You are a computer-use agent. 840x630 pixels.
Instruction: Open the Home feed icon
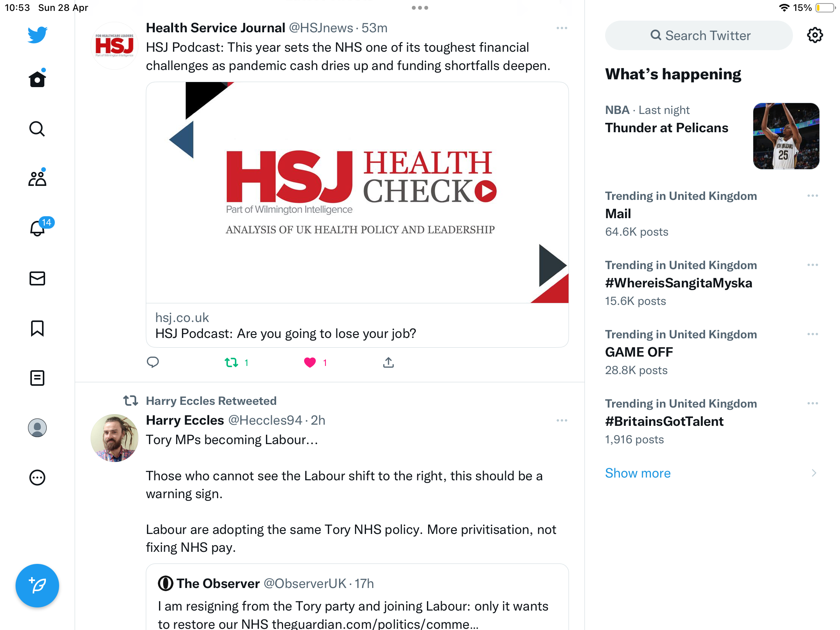coord(37,79)
